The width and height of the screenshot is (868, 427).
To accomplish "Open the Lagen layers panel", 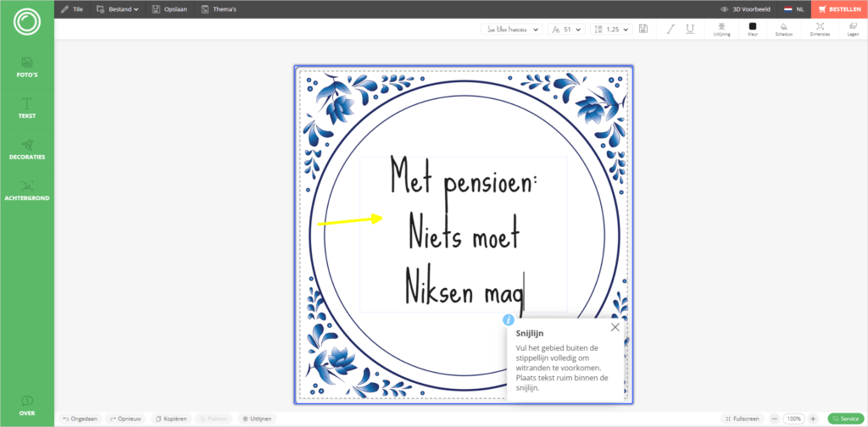I will [x=852, y=29].
